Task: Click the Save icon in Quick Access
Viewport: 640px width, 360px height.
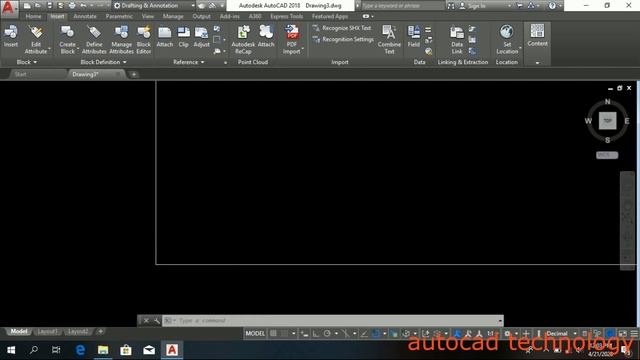Action: pyautogui.click(x=49, y=6)
